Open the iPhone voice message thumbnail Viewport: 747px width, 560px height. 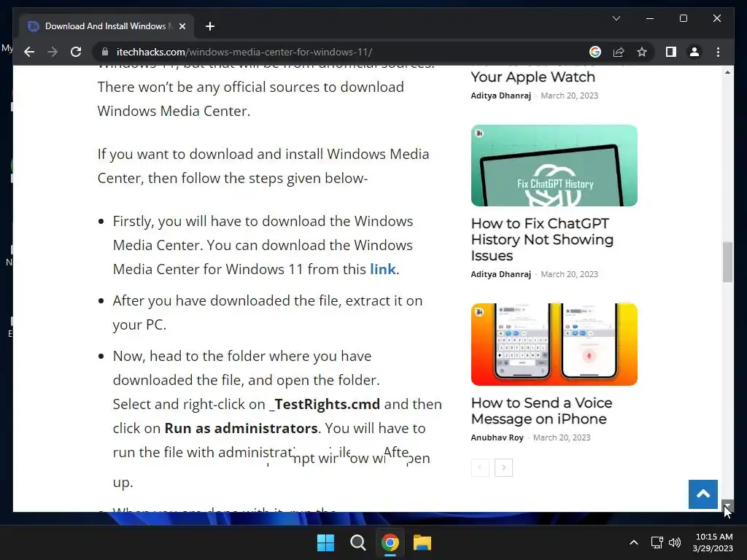[x=554, y=344]
